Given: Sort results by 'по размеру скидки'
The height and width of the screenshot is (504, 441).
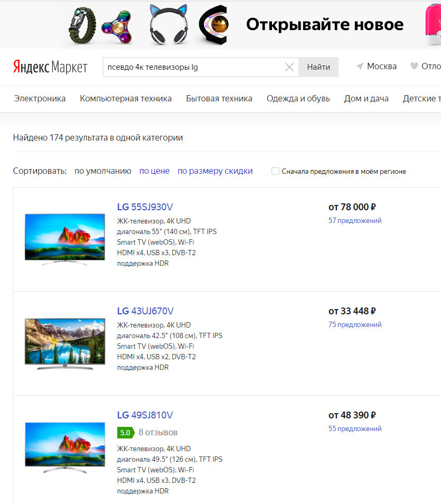Looking at the screenshot, I should pos(215,171).
